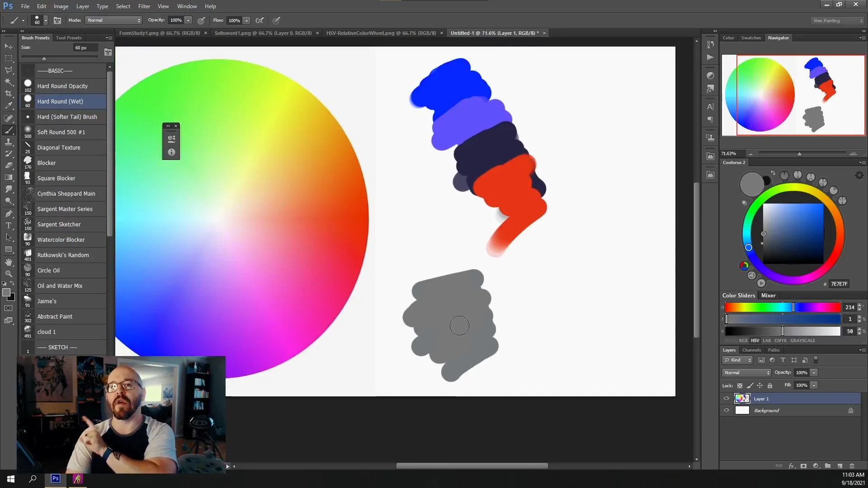Toggle lock transparent pixels for layer
868x488 pixels.
coord(740,385)
